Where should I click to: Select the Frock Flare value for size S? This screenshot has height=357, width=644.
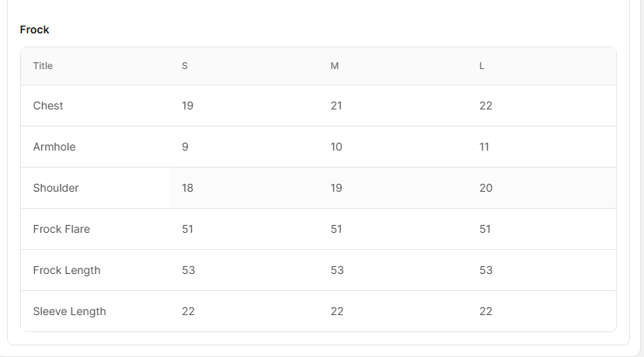pos(187,229)
